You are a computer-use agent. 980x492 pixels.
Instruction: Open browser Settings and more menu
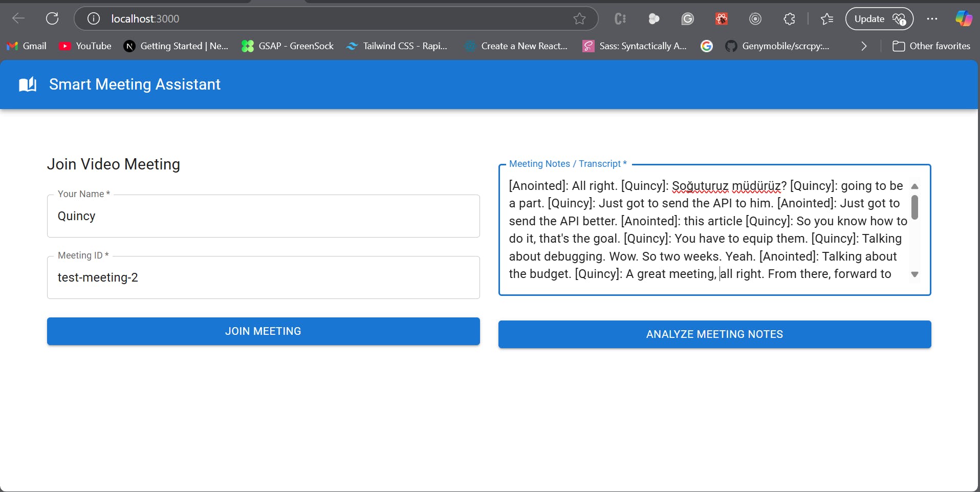pyautogui.click(x=932, y=19)
